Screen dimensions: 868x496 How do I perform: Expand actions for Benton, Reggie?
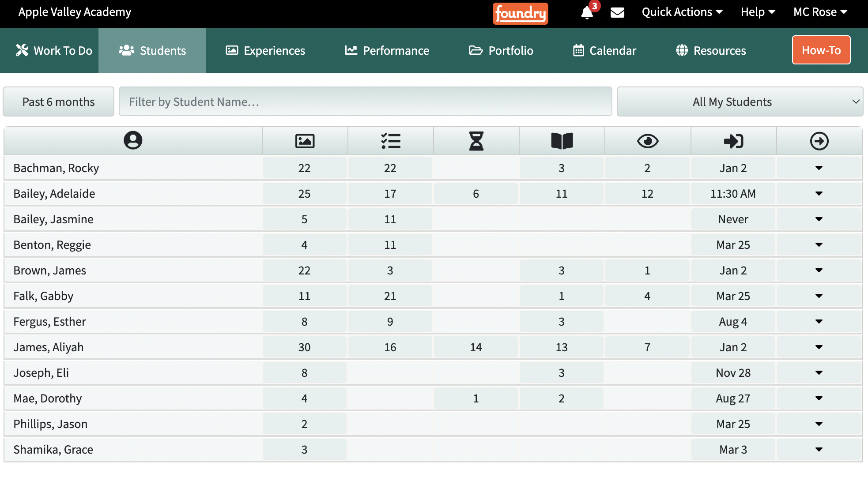coord(819,245)
